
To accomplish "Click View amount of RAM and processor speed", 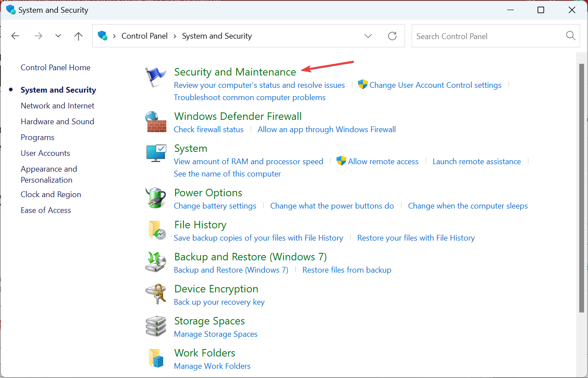I will point(248,162).
